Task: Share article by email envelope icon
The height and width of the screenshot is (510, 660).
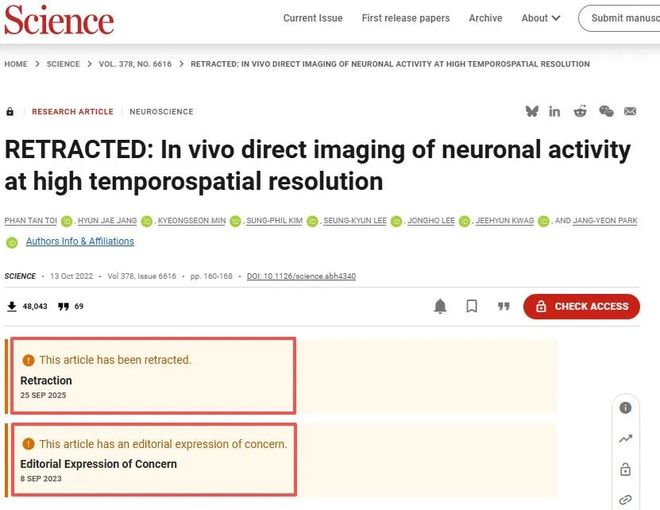Action: 631,111
